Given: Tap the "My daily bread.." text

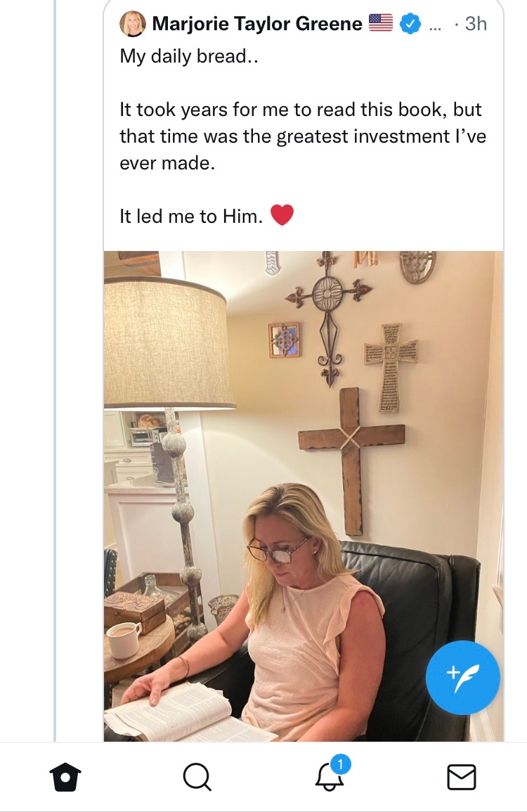Looking at the screenshot, I should [189, 56].
